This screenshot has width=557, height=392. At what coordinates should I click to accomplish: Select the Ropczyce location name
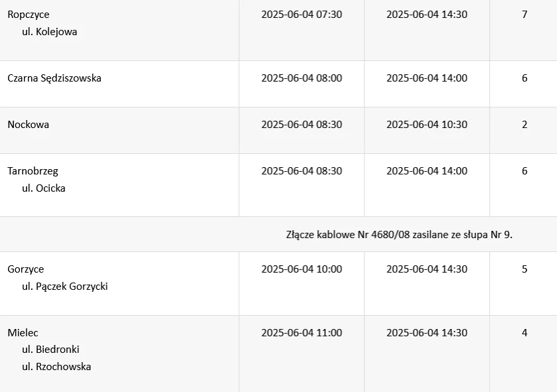tap(29, 15)
